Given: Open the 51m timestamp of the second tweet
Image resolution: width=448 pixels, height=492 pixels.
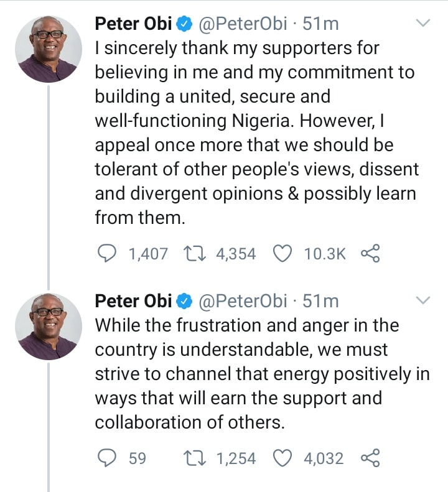Looking at the screenshot, I should pos(320,301).
